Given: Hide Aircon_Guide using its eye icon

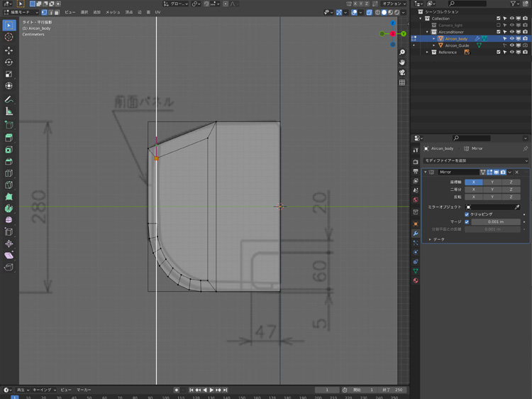Looking at the screenshot, I should click(x=511, y=45).
